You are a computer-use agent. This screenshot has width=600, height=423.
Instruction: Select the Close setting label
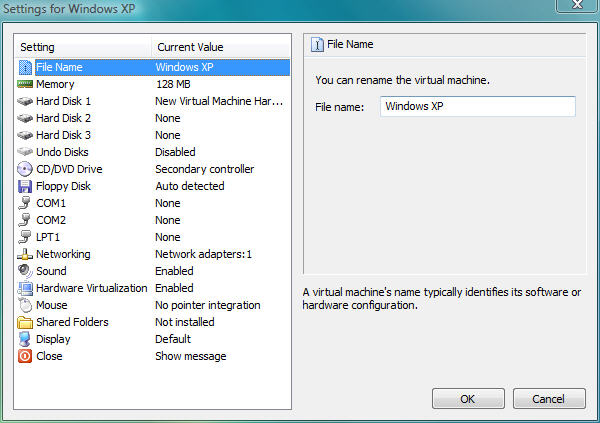pos(49,356)
